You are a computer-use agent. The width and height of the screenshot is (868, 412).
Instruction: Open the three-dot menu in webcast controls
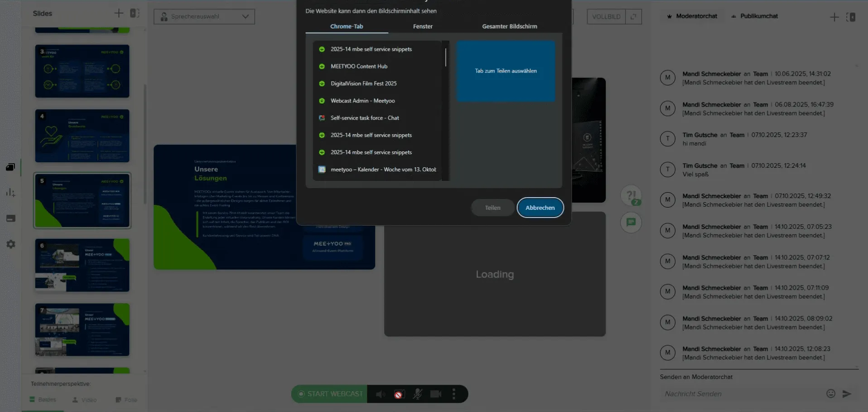(x=453, y=394)
